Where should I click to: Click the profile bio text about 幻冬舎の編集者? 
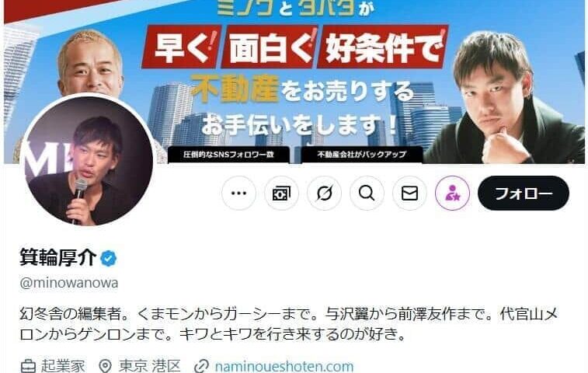(x=289, y=324)
